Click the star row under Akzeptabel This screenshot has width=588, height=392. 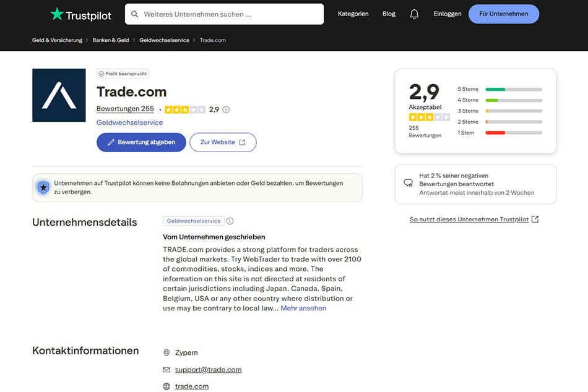click(x=430, y=117)
